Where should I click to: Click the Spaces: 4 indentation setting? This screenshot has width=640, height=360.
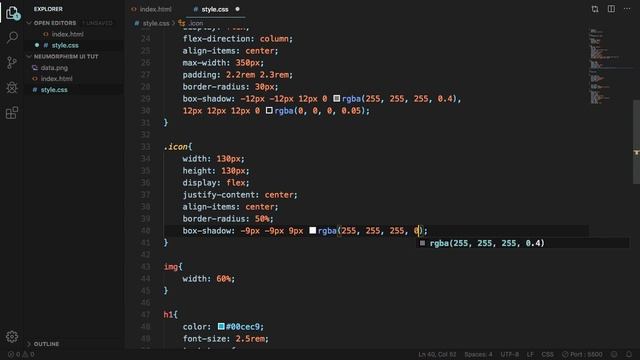pos(478,354)
